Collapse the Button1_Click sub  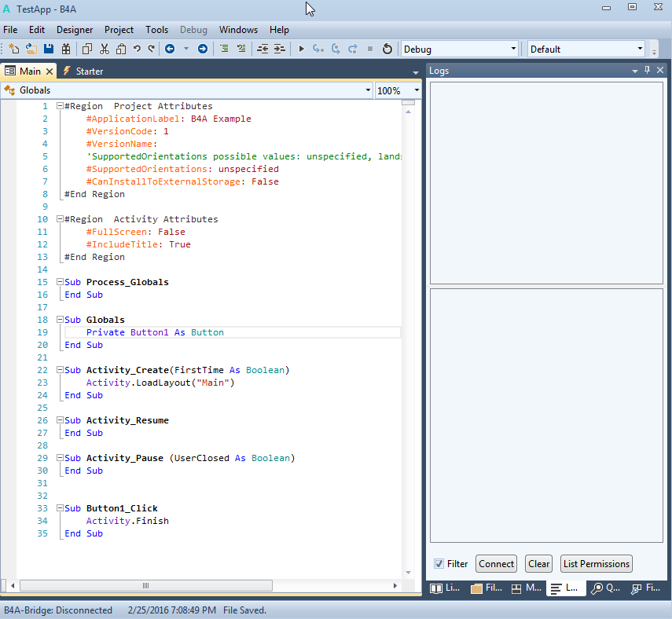60,508
